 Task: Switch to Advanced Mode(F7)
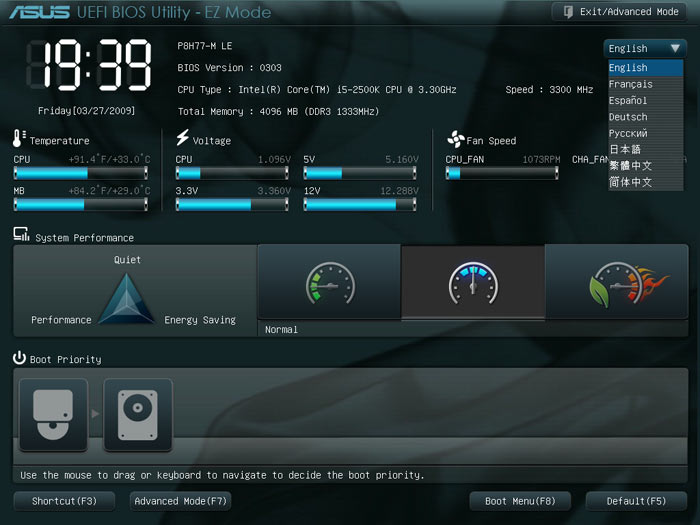pyautogui.click(x=180, y=501)
